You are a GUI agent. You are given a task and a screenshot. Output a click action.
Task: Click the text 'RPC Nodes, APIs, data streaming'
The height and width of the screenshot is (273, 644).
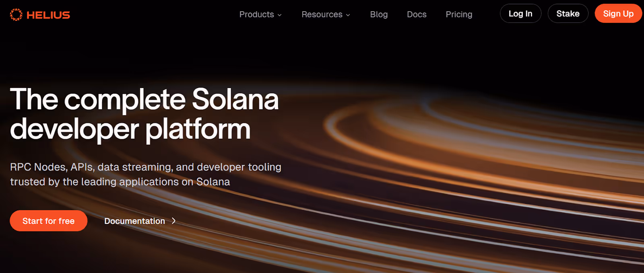(x=91, y=167)
